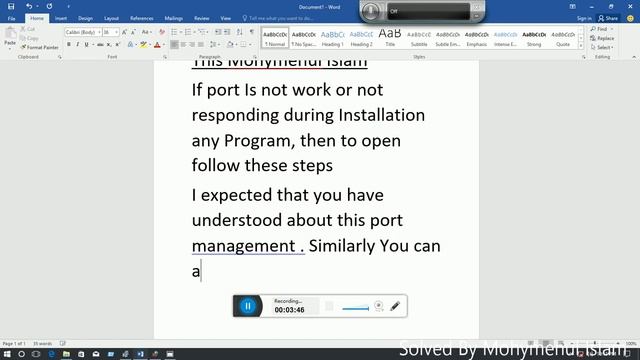Increase paragraph indent

[227, 32]
